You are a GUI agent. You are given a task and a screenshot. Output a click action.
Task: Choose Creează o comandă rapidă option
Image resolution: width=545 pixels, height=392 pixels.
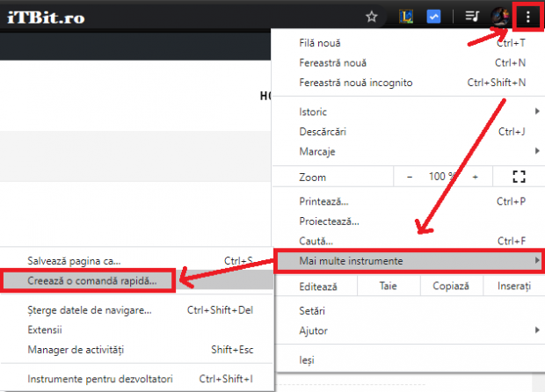pos(92,280)
